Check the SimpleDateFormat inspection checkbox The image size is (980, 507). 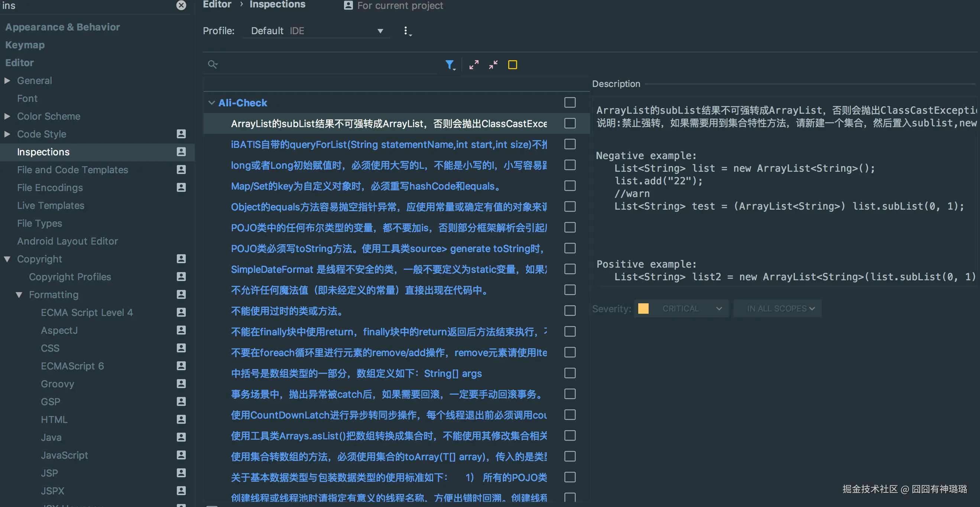(x=569, y=269)
